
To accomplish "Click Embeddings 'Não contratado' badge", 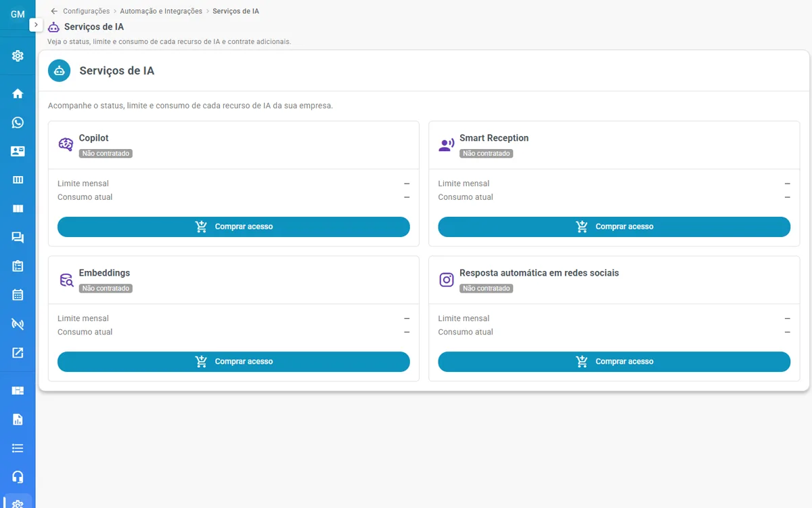I will tap(106, 289).
